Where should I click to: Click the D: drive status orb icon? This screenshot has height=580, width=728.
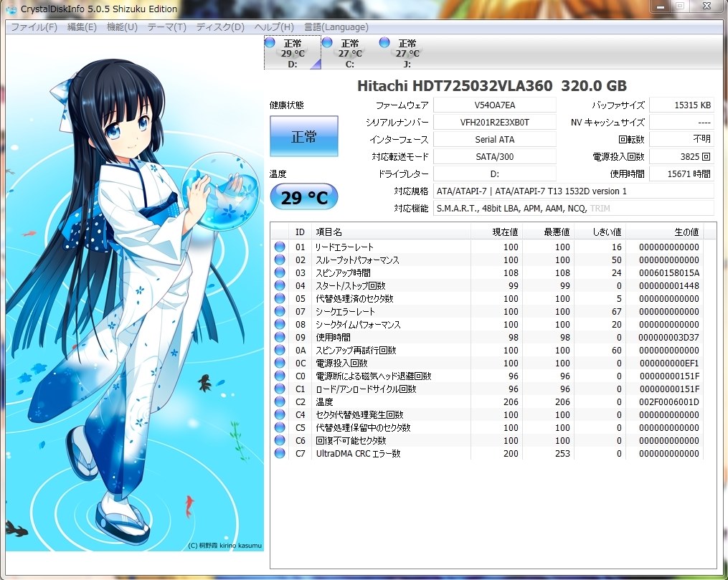pyautogui.click(x=270, y=43)
